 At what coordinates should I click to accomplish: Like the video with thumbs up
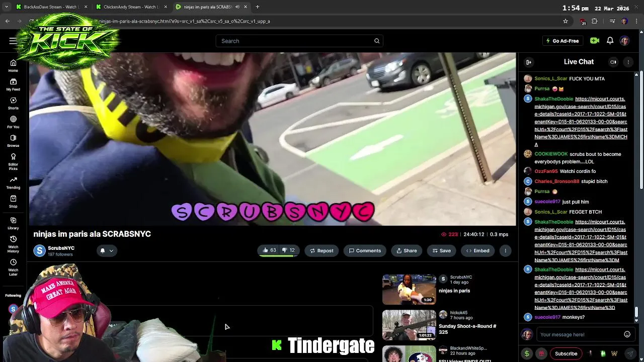point(269,250)
